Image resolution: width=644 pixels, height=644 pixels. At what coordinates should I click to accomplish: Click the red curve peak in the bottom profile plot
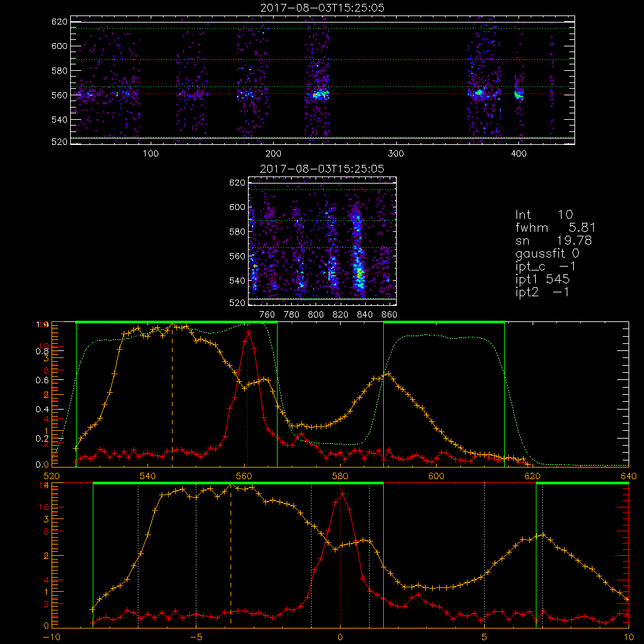point(342,494)
